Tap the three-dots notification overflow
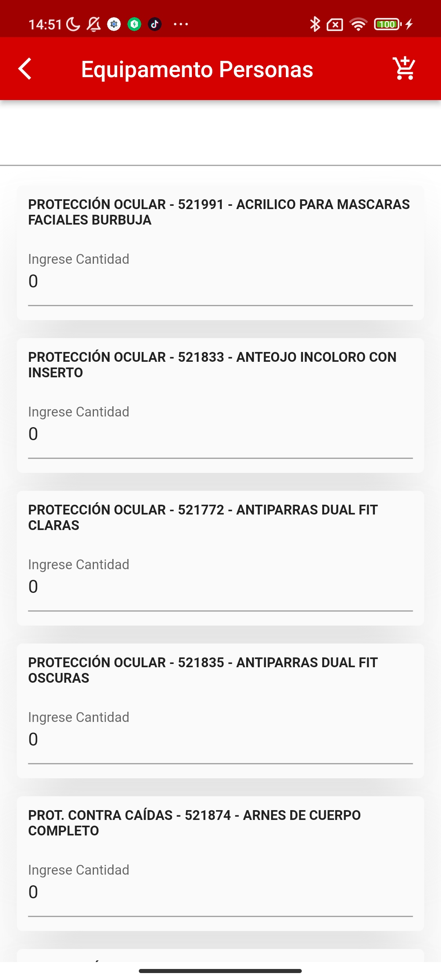Screen dimensions: 441x980 coord(181,24)
